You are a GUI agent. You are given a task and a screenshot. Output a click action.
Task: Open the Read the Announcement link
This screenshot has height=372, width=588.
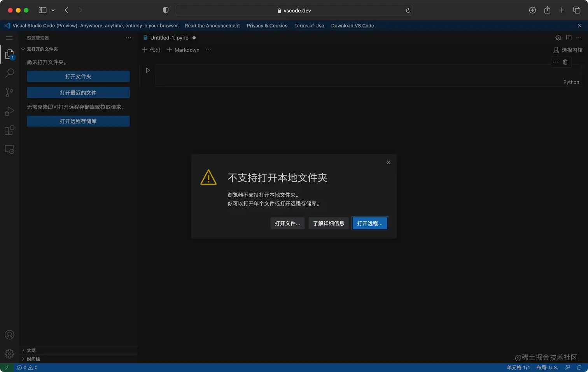pyautogui.click(x=212, y=26)
